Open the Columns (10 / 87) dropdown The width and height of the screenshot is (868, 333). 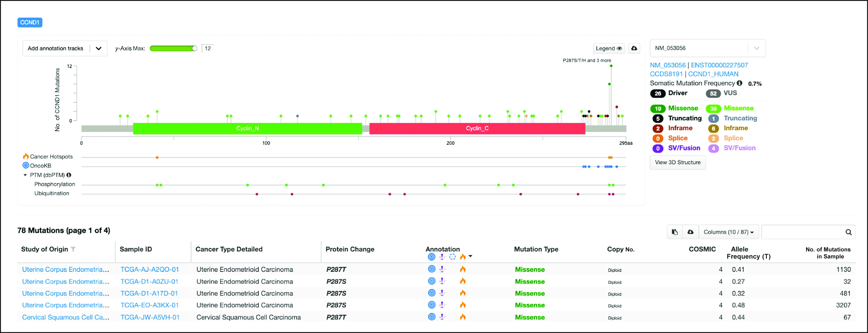(x=729, y=232)
